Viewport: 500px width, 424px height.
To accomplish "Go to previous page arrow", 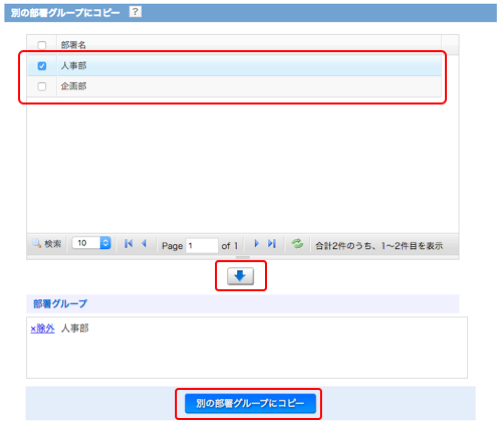I will 144,244.
